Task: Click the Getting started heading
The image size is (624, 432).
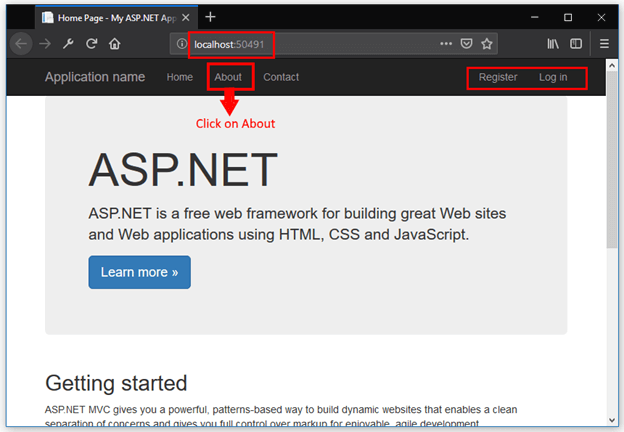Action: (x=116, y=383)
